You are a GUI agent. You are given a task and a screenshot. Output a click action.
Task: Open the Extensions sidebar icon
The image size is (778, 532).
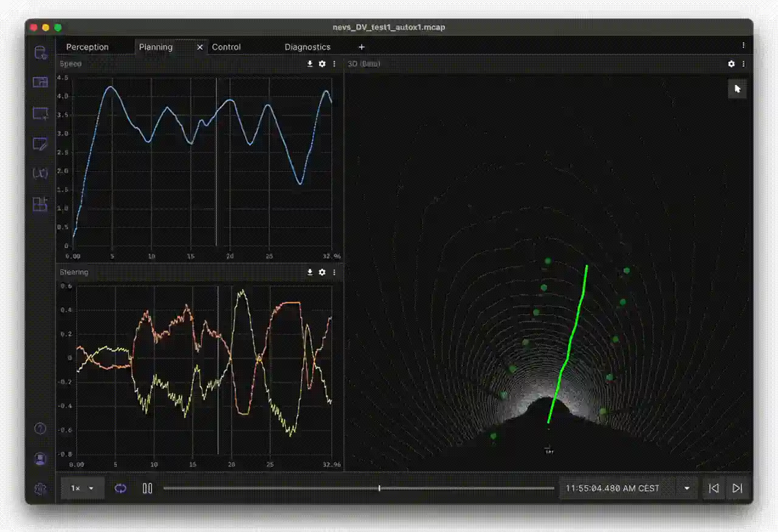click(40, 205)
